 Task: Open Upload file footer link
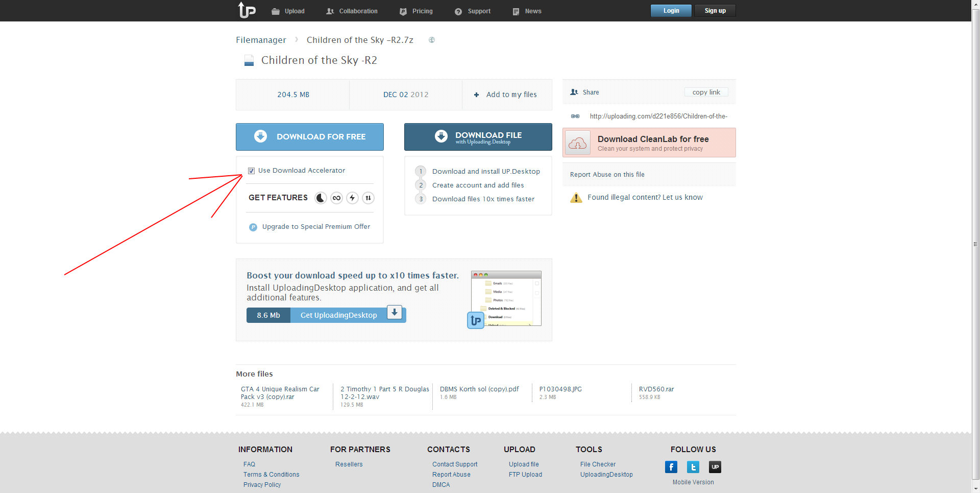pos(524,464)
